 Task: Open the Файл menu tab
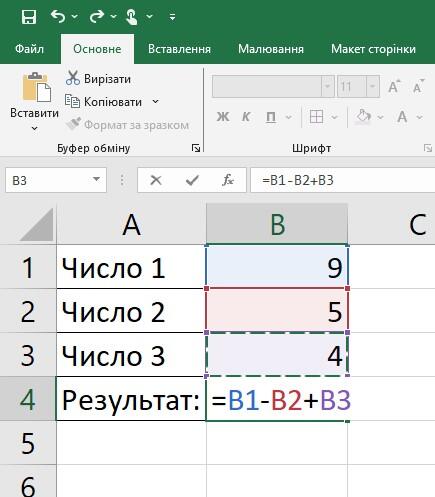click(x=29, y=49)
